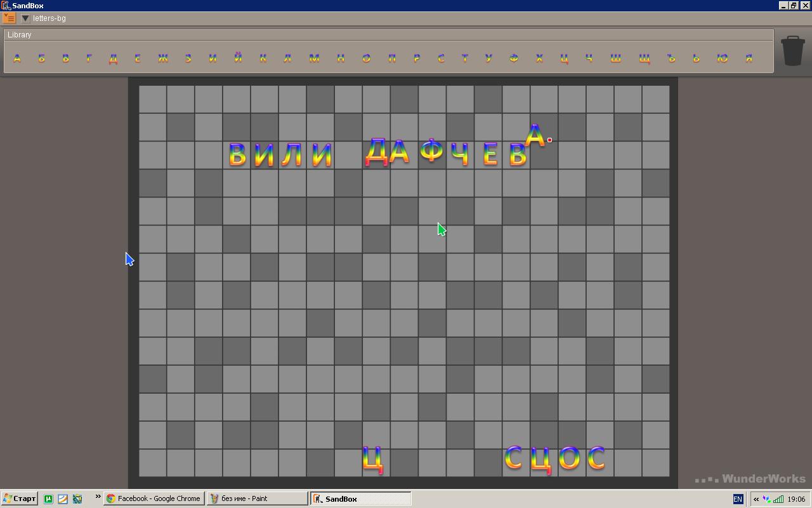
Task: Pick letter Щ from the Library row
Action: (x=644, y=58)
